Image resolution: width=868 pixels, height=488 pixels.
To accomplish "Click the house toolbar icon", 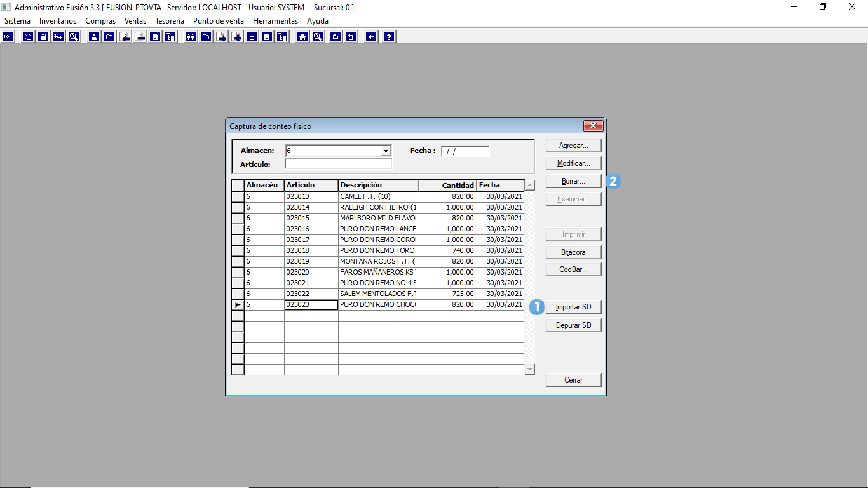I will coord(302,37).
